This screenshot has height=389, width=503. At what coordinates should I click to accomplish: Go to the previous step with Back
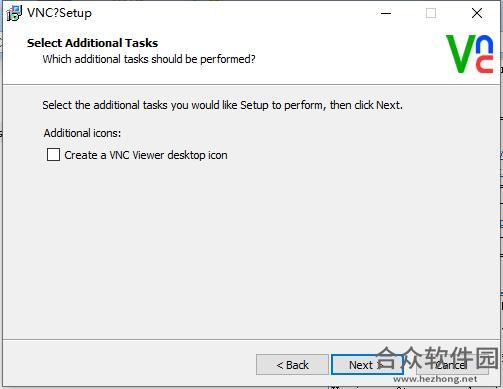pyautogui.click(x=292, y=365)
